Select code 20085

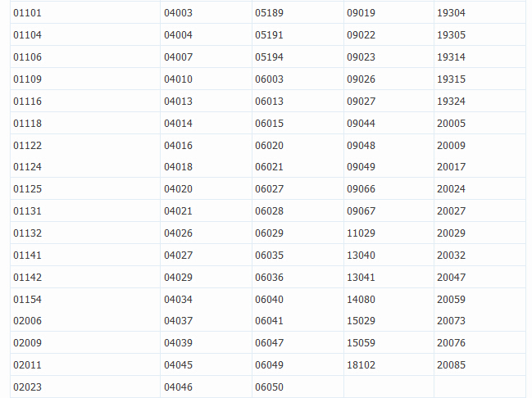point(451,365)
